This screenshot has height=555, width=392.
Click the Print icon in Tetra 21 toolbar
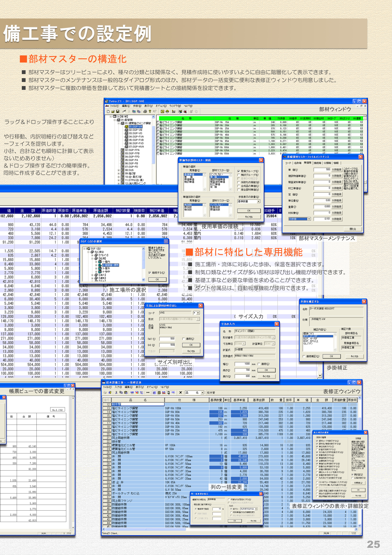tap(145, 111)
